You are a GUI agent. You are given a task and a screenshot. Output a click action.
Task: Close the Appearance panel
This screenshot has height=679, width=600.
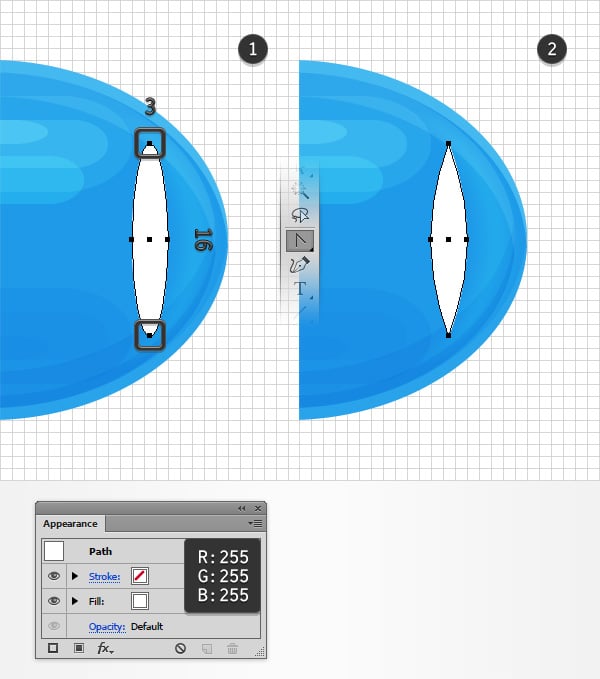pos(258,508)
